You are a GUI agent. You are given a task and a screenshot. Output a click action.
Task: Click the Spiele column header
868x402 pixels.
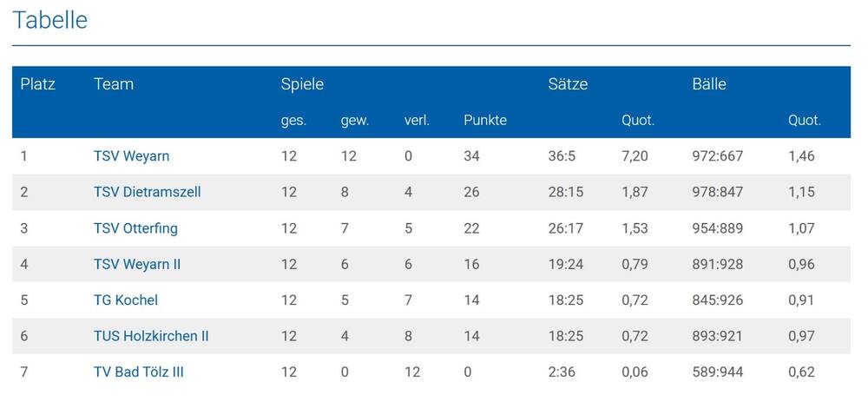[x=302, y=84]
